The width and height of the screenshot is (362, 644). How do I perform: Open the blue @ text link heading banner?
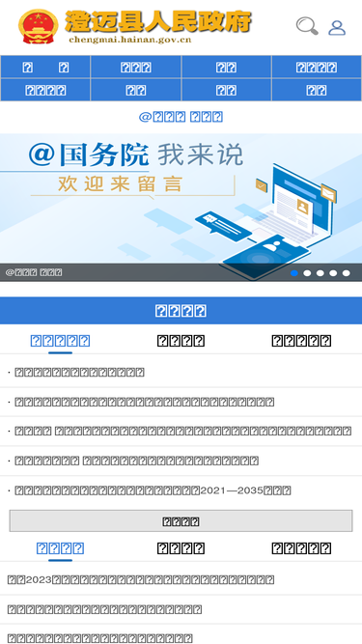(181, 117)
